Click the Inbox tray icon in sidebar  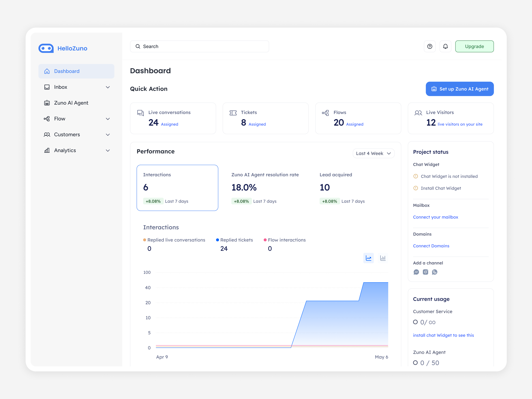(x=47, y=87)
